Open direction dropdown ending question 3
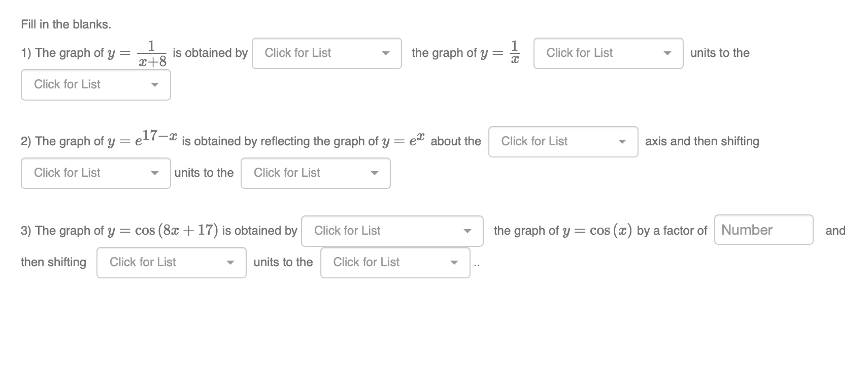868x381 pixels. coord(394,263)
